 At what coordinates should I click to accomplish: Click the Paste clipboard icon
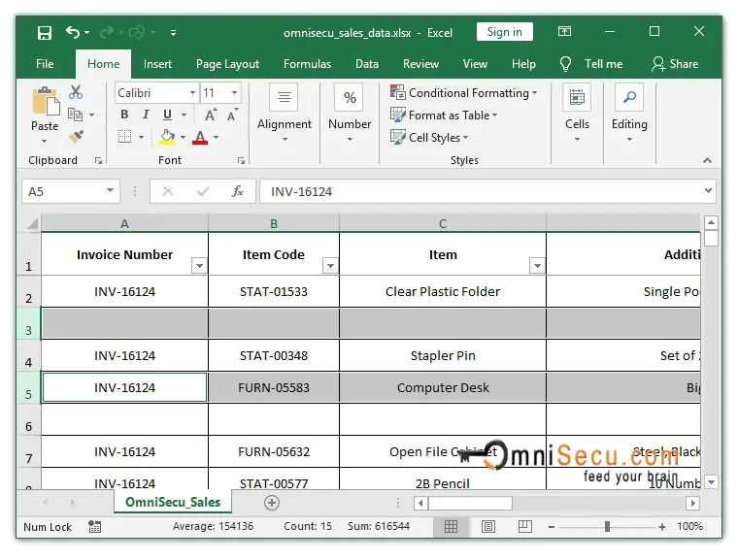coord(46,101)
